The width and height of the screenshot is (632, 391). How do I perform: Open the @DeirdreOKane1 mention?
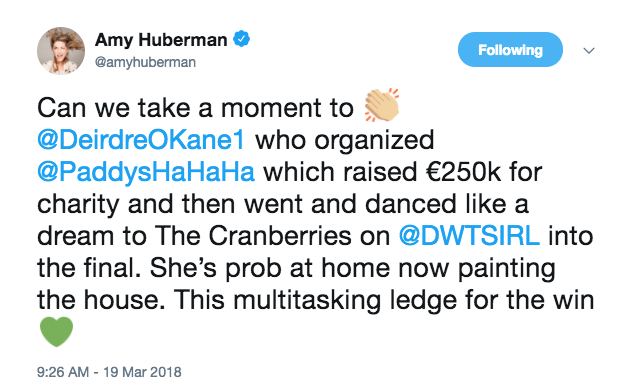141,140
